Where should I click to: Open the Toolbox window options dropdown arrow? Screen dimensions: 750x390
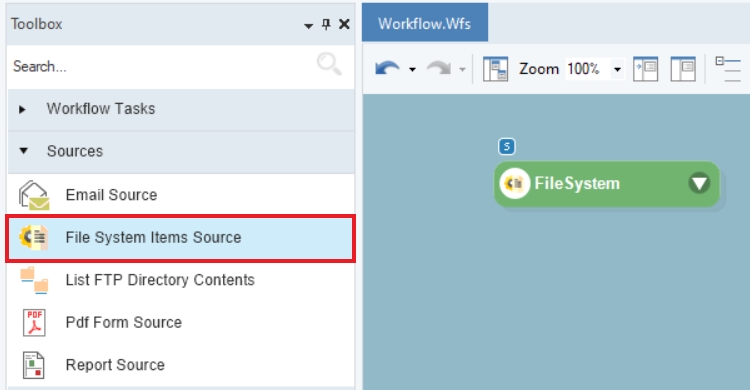coord(309,25)
